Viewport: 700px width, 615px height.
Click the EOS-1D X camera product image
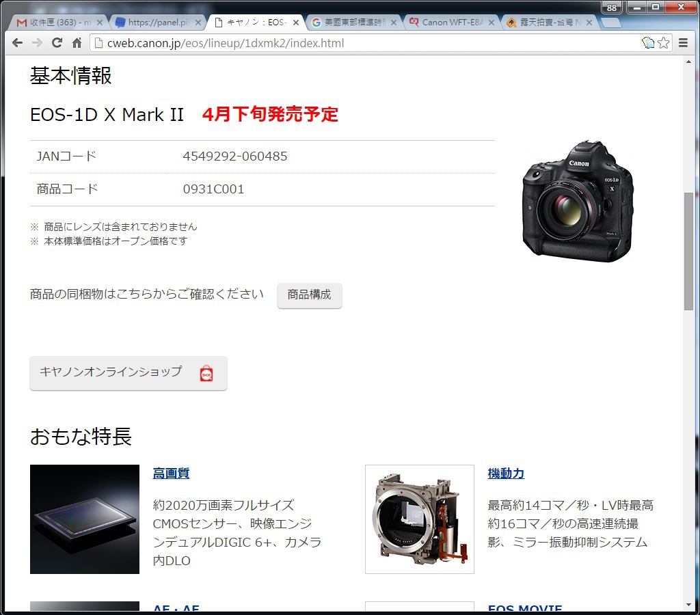pyautogui.click(x=578, y=202)
